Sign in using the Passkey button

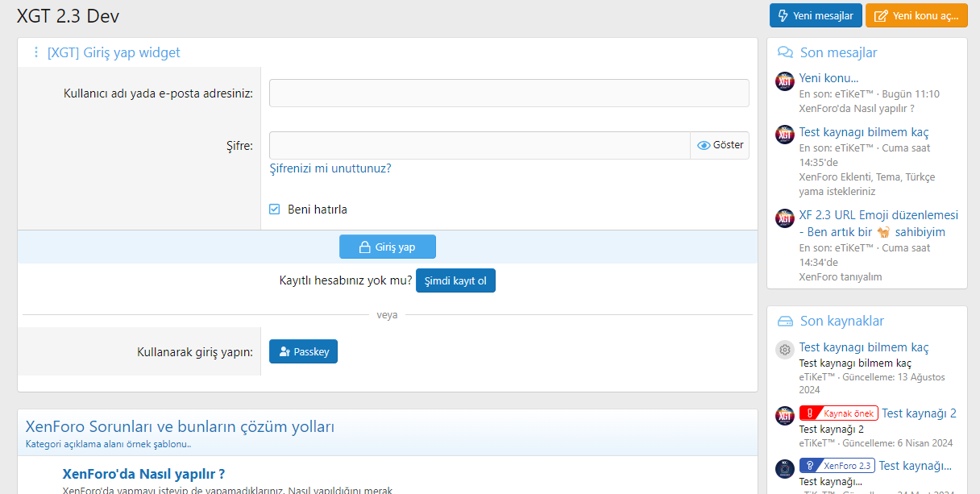303,351
